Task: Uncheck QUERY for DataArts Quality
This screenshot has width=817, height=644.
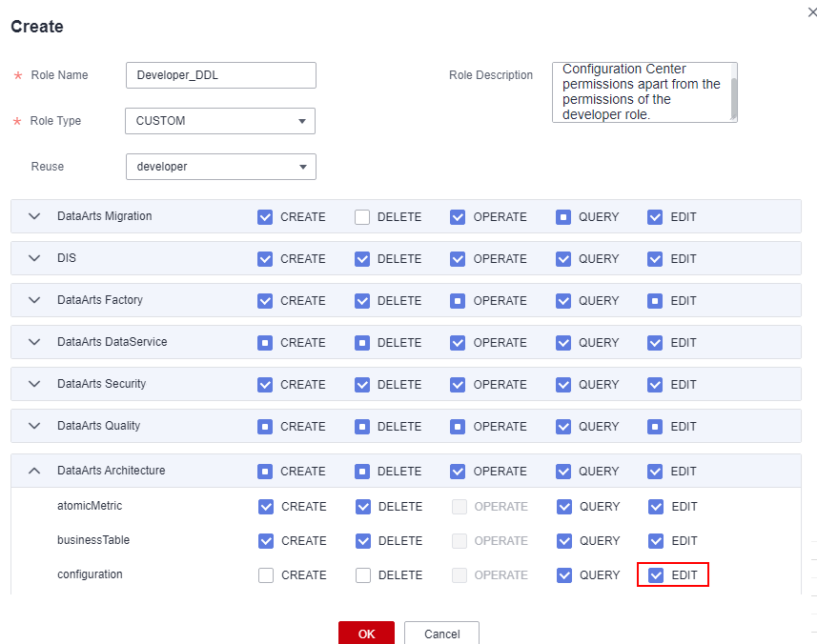Action: (x=563, y=427)
